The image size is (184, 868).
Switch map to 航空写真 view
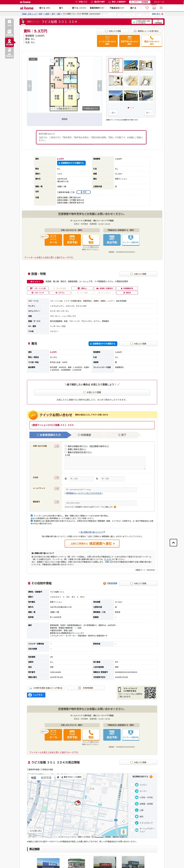(x=46, y=778)
